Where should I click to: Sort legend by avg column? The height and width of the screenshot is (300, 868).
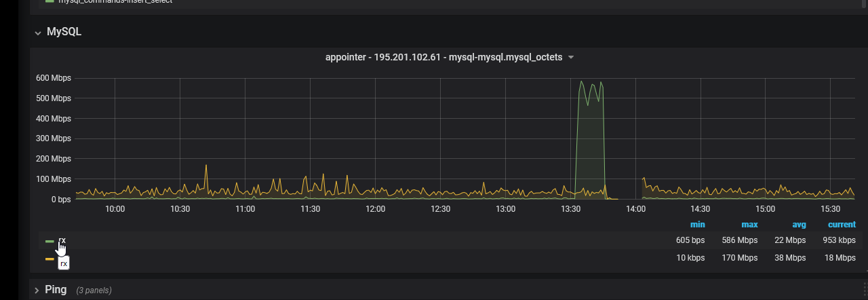pyautogui.click(x=799, y=224)
